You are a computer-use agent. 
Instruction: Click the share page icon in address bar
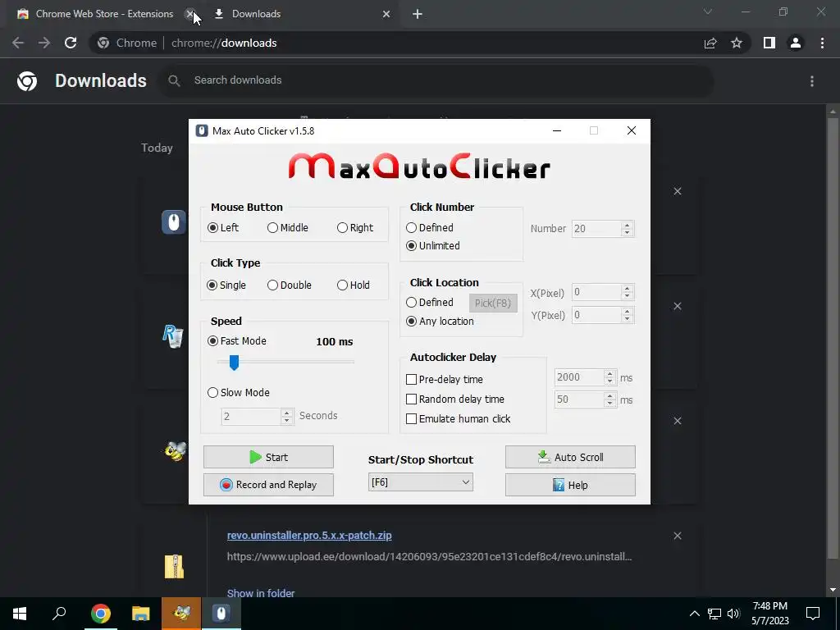[x=710, y=43]
